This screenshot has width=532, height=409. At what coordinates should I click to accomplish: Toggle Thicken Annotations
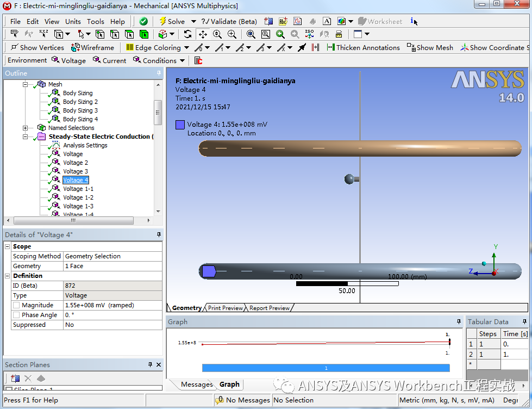point(363,47)
